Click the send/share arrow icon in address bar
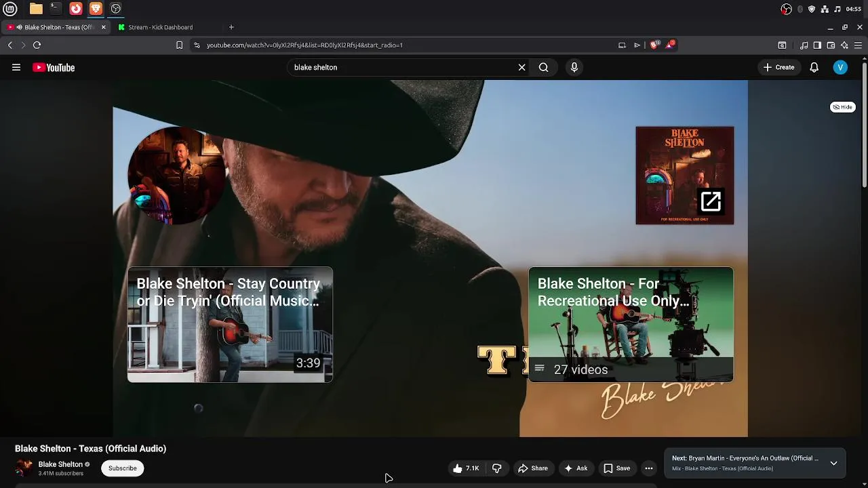The height and width of the screenshot is (488, 868). point(637,45)
